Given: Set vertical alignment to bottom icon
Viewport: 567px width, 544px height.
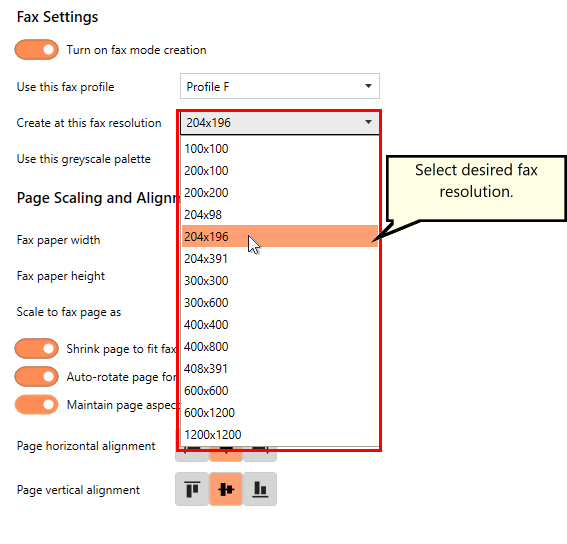Looking at the screenshot, I should click(260, 489).
